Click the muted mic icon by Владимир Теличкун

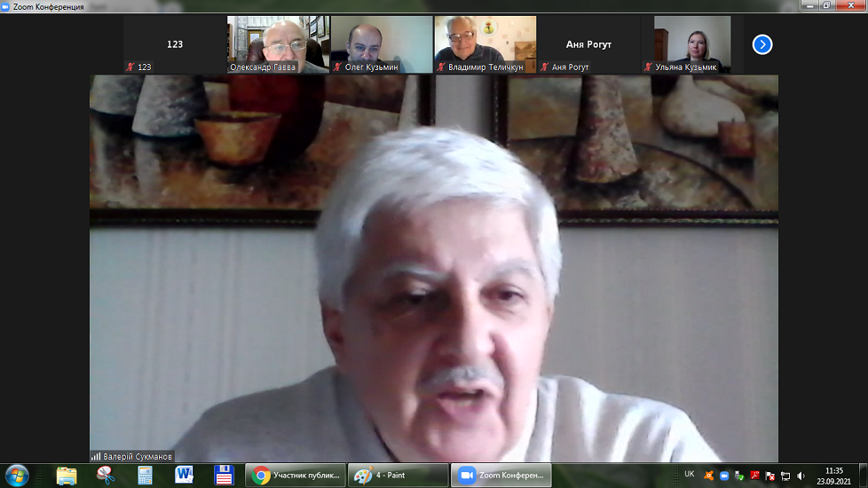click(x=441, y=67)
